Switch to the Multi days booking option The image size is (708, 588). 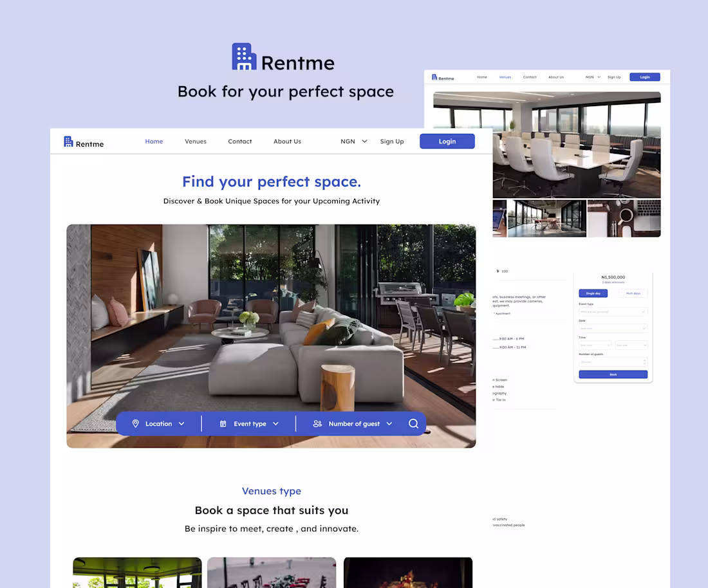point(633,293)
